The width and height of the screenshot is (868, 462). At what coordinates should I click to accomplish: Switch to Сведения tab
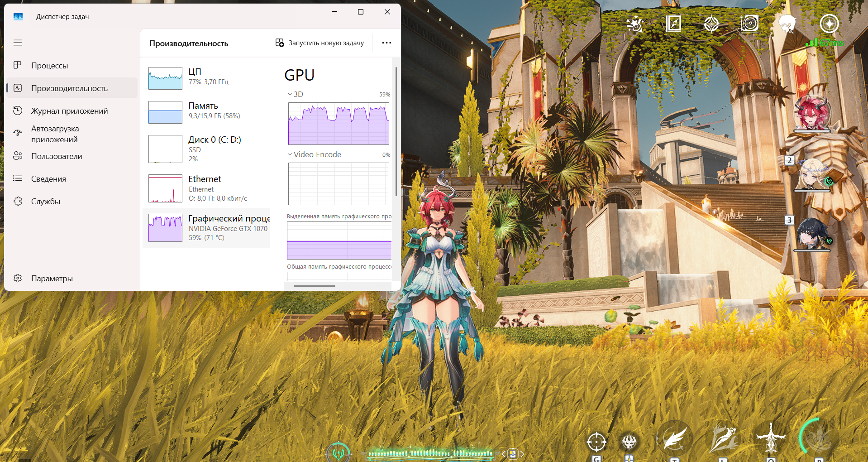[x=71, y=179]
